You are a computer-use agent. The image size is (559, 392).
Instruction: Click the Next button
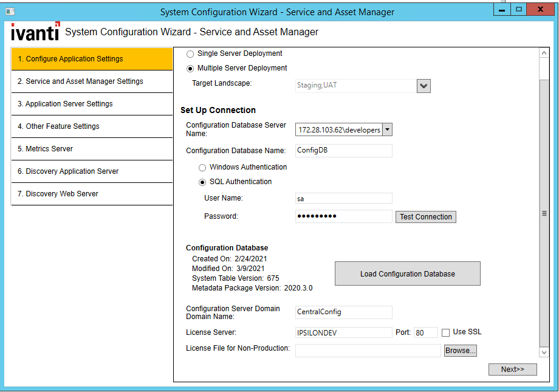click(512, 370)
